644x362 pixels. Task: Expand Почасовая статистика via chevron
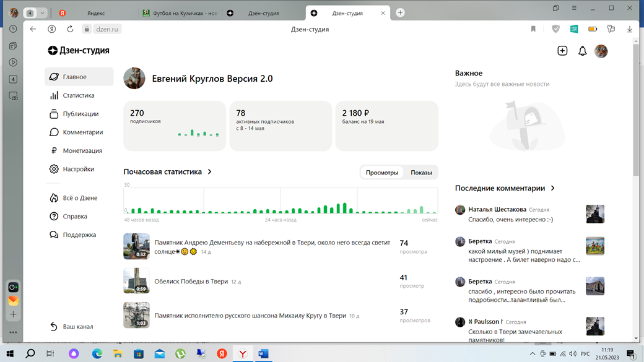click(209, 171)
